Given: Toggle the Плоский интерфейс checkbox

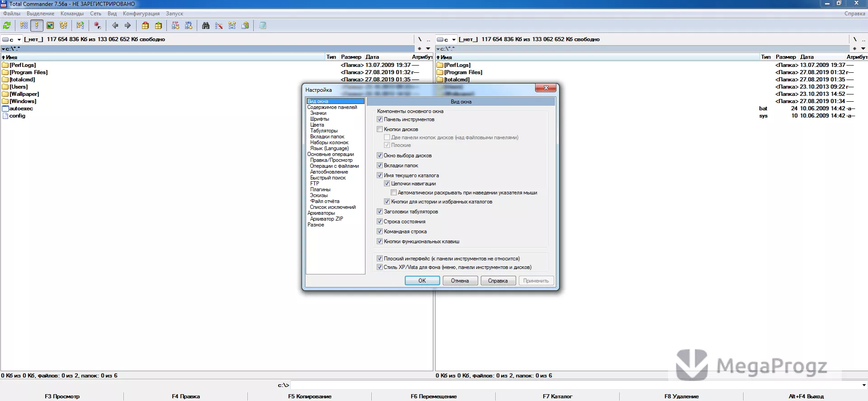Looking at the screenshot, I should [380, 259].
